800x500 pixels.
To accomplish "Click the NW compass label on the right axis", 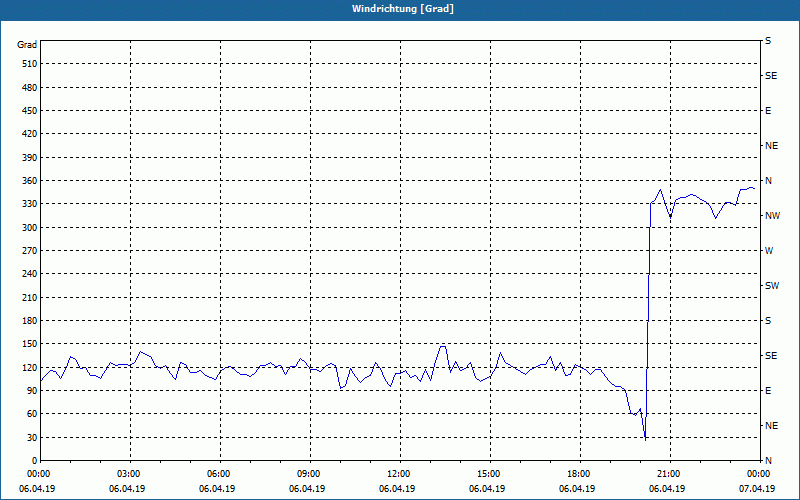I will coord(772,216).
